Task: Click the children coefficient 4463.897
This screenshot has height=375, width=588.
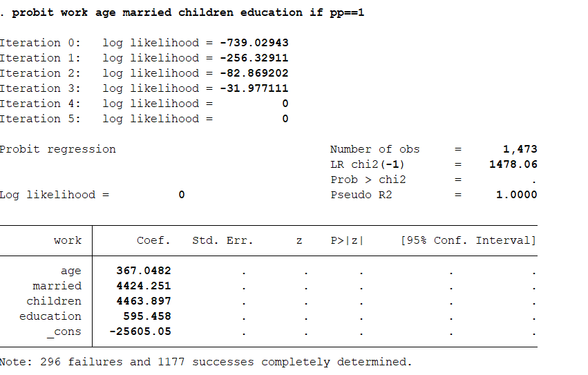Action: click(143, 301)
